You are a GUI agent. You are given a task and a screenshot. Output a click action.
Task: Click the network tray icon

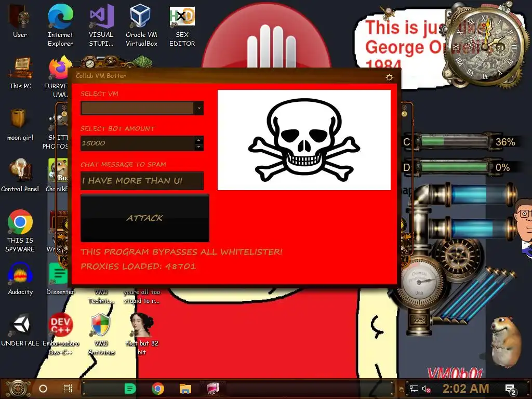[x=414, y=389]
